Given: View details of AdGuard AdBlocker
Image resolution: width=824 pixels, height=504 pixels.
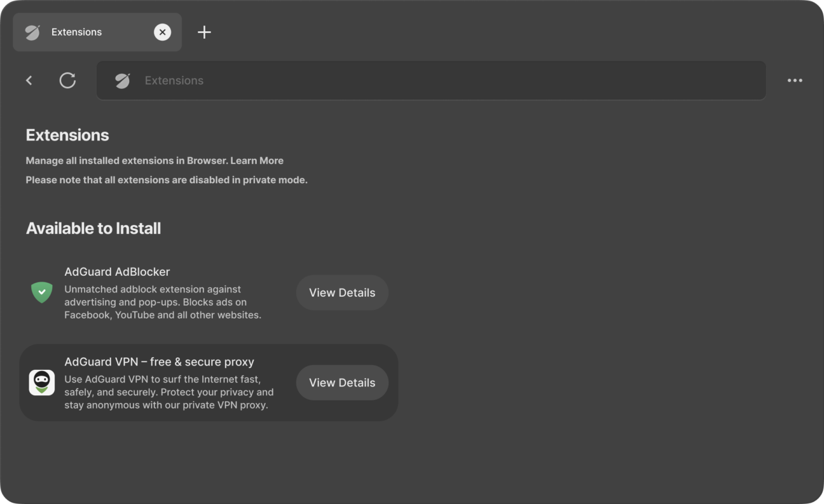Looking at the screenshot, I should tap(342, 292).
